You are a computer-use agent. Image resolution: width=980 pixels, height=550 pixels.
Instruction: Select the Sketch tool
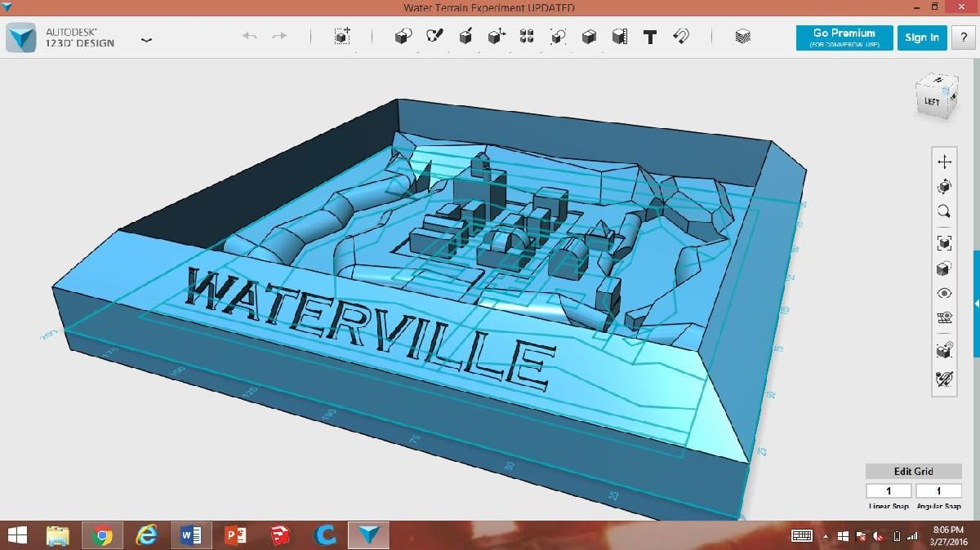434,37
